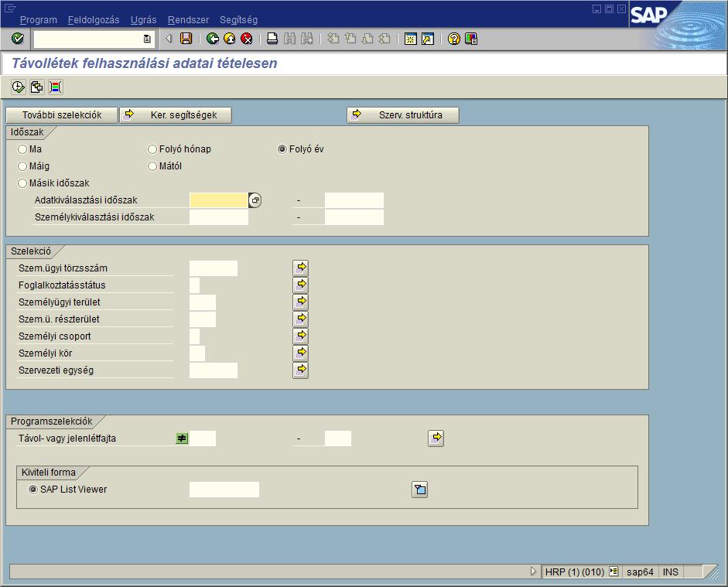728x587 pixels.
Task: Click the Adatkiválasztási időszak start date field
Action: click(219, 200)
